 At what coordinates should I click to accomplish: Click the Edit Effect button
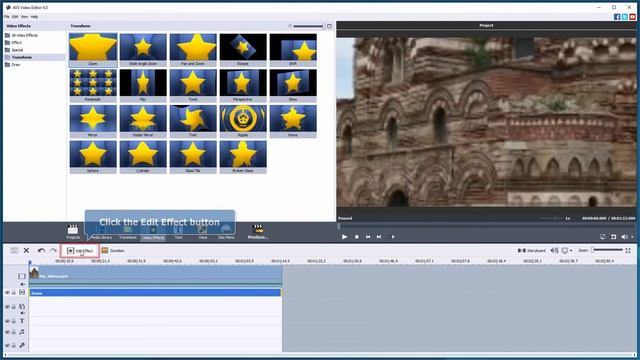80,251
